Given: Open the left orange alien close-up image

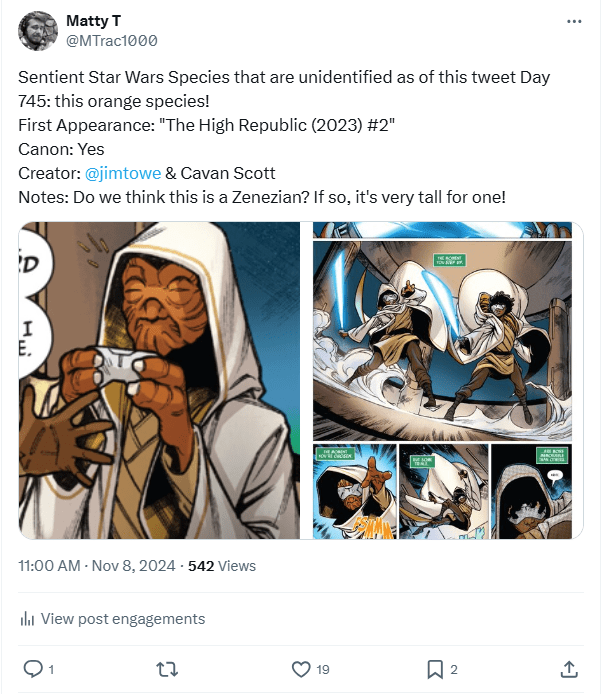Looking at the screenshot, I should [160, 380].
